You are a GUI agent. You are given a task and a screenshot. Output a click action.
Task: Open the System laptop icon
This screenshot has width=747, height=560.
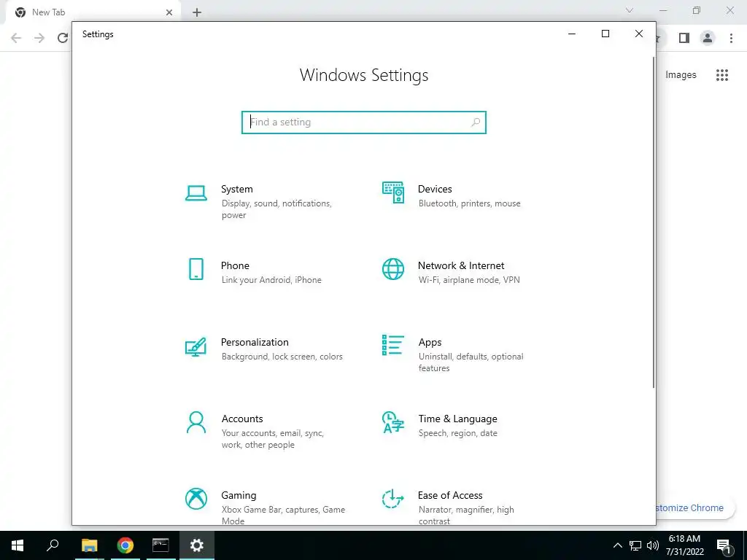(196, 193)
